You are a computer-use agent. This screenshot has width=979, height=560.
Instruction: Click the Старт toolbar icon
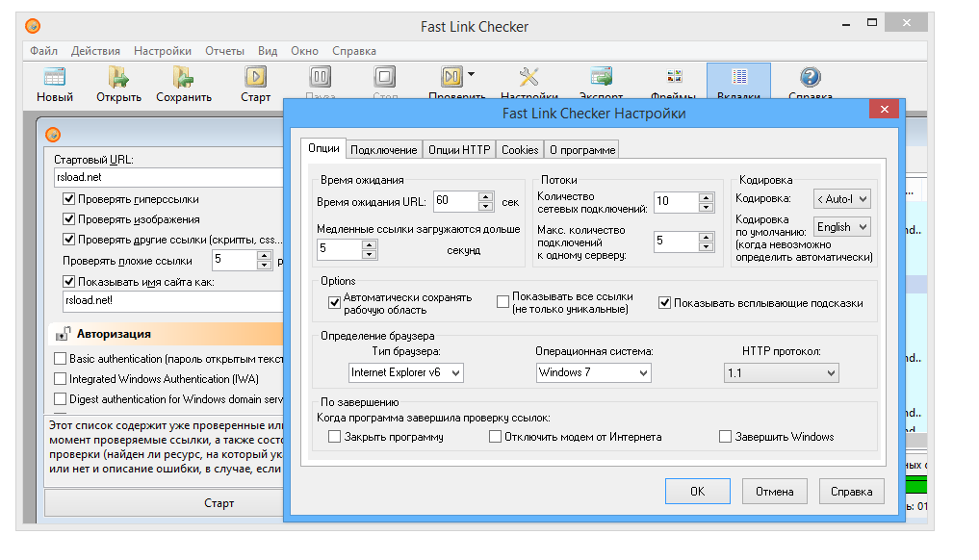255,77
